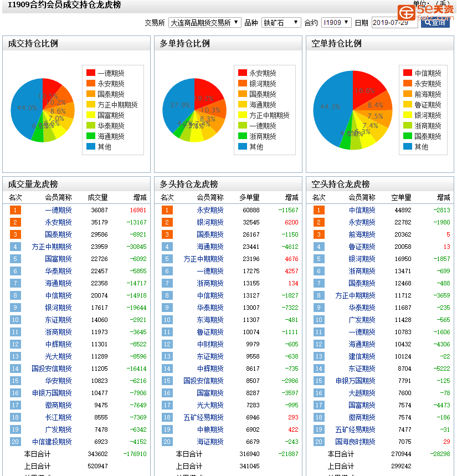Click blue 其他 swatch in 空单持仓比例 legend
Viewport: 457px width, 476px height.
coord(408,147)
